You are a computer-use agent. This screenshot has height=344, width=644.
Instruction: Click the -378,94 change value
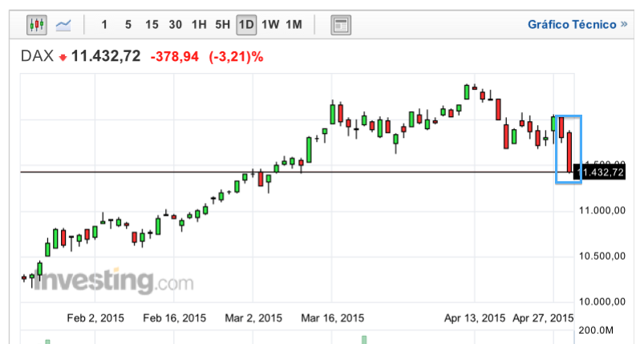pos(175,57)
